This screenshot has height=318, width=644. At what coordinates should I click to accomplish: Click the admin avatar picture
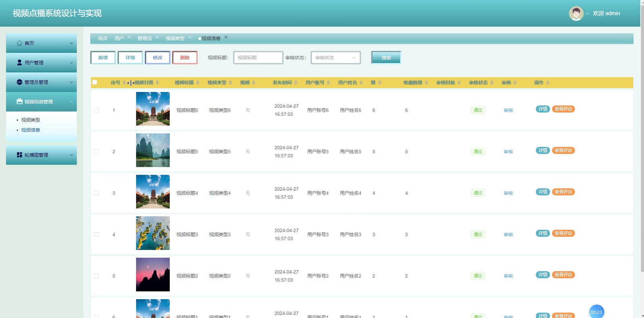tap(576, 13)
